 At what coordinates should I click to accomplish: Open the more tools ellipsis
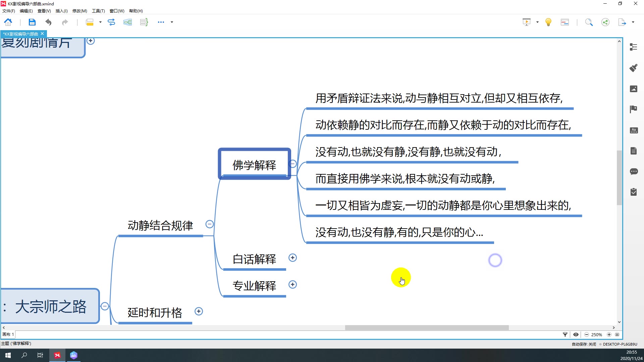point(161,22)
